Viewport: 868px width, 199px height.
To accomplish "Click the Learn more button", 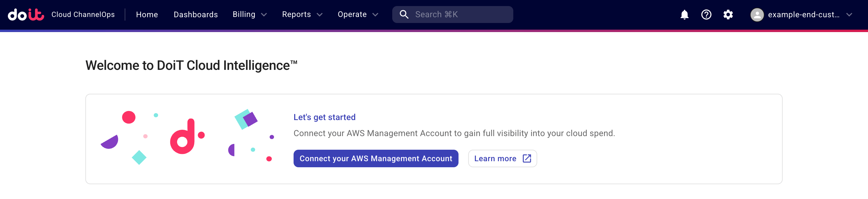I will point(502,158).
